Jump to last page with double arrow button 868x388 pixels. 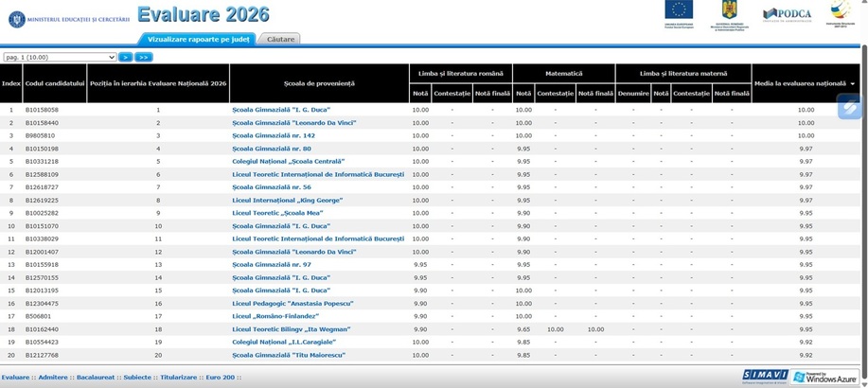pos(143,57)
